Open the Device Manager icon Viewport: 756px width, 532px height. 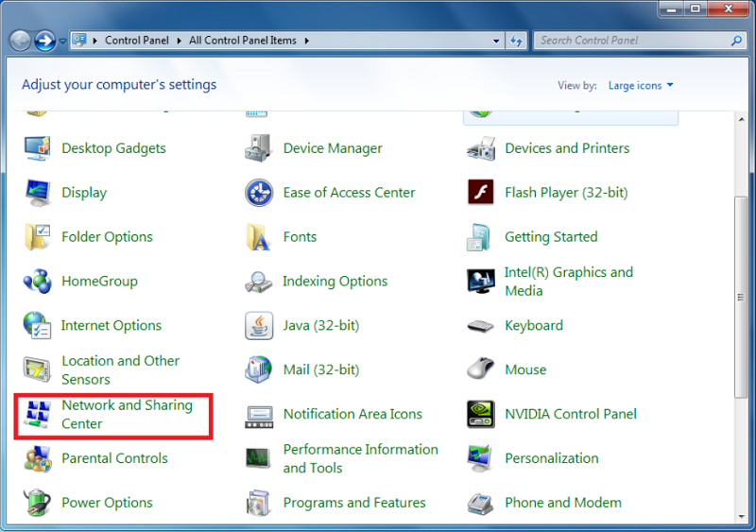(x=259, y=148)
